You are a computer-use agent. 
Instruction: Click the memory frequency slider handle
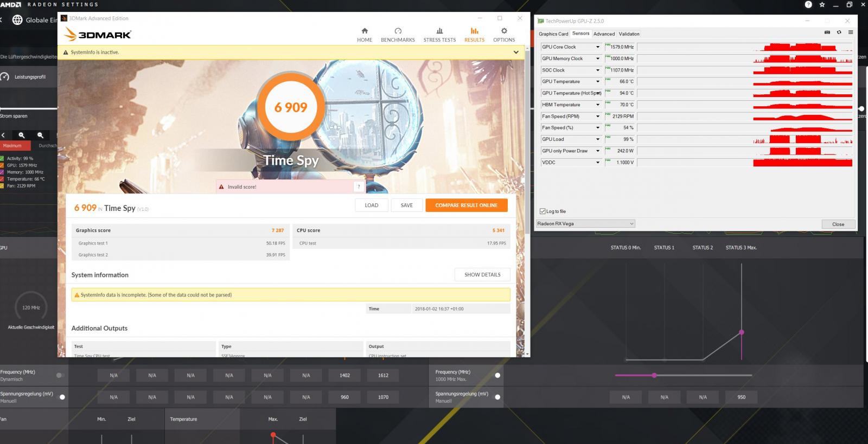[x=654, y=375]
